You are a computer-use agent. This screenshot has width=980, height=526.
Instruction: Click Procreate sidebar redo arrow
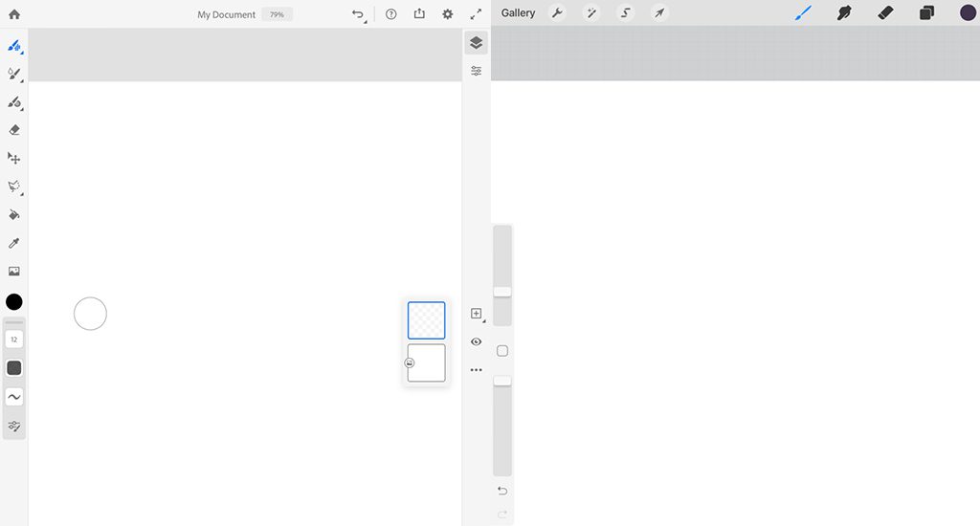502,515
